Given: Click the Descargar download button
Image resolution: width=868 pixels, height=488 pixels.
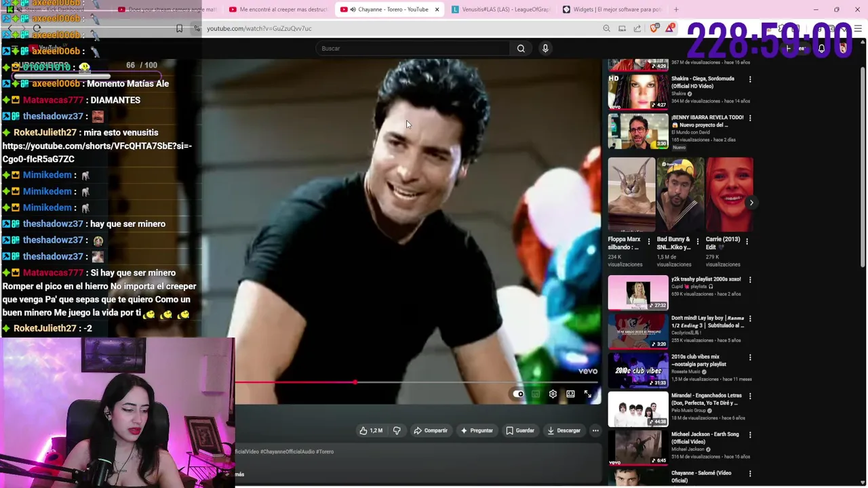Looking at the screenshot, I should pos(564,430).
